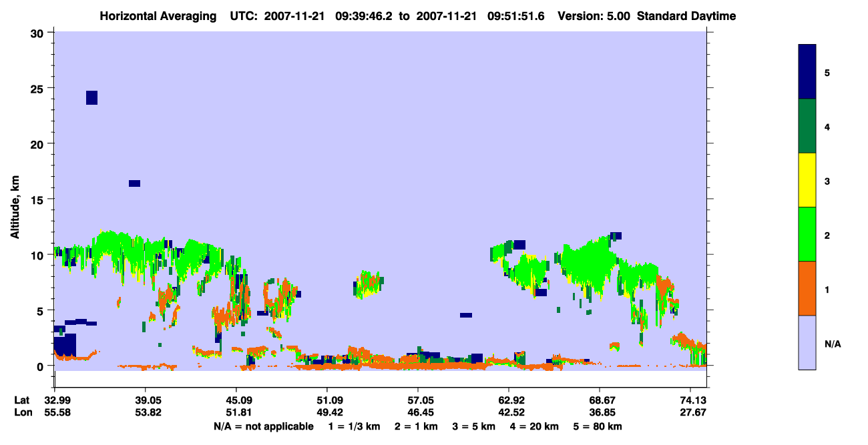Image resolution: width=868 pixels, height=445 pixels.
Task: Click the dark blue colorbar segment labeled 5
Action: (807, 72)
